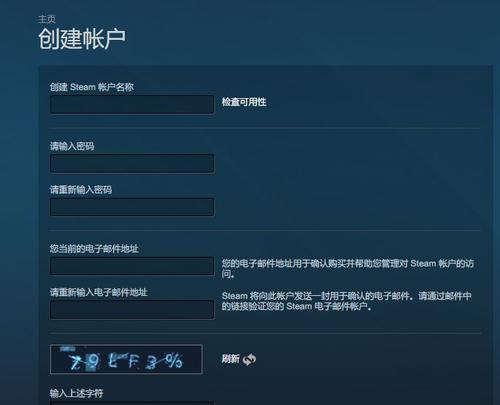Click the 您当前的电子邮件地址 label text

click(94, 248)
